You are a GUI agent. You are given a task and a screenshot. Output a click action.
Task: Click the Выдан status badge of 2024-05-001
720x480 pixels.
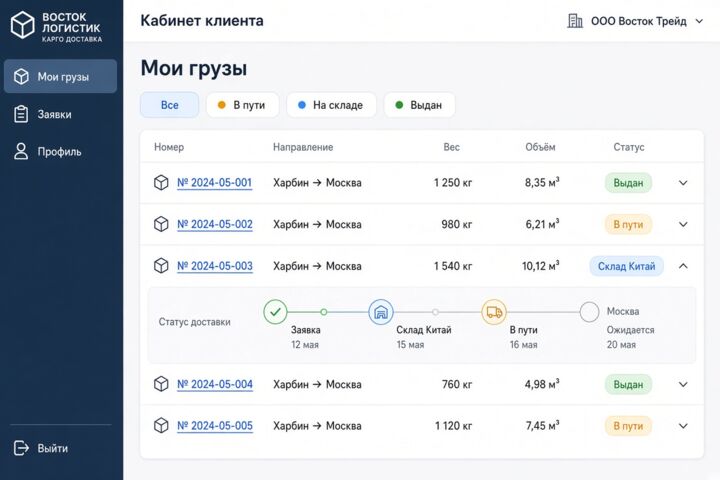point(628,183)
